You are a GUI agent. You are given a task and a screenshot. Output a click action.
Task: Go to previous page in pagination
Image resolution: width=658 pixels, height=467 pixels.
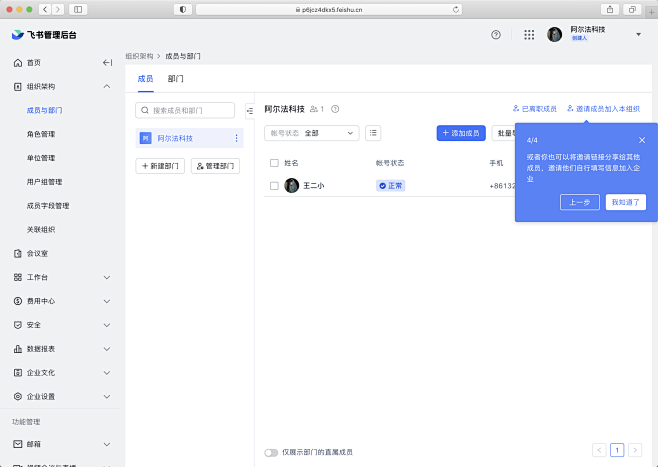(599, 450)
